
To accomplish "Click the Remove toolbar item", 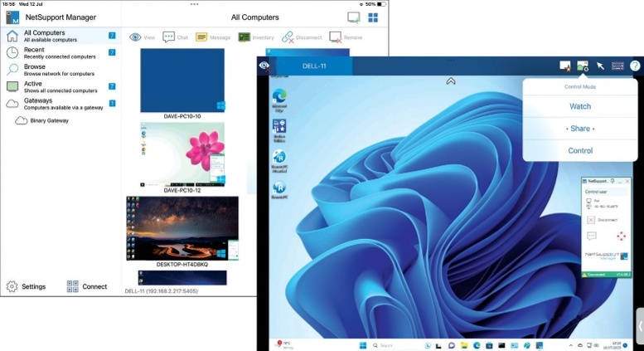I will [346, 37].
